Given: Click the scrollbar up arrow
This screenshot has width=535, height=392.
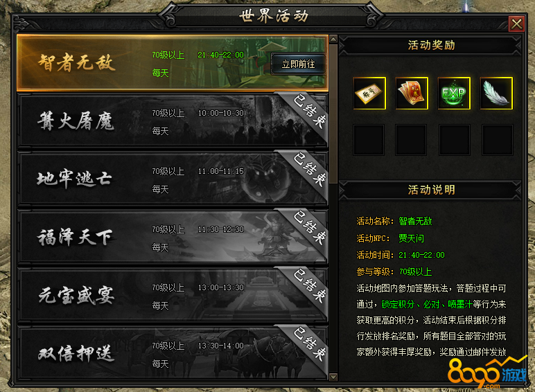Looking at the screenshot, I should (333, 39).
